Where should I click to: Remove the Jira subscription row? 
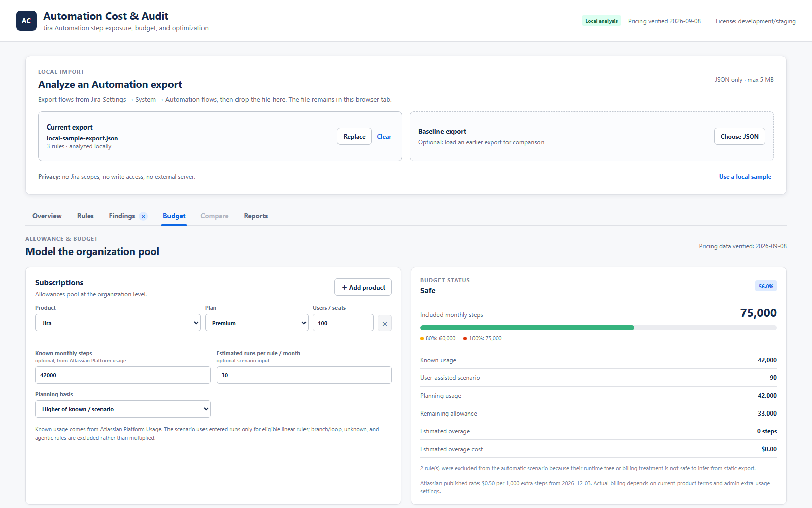point(385,323)
